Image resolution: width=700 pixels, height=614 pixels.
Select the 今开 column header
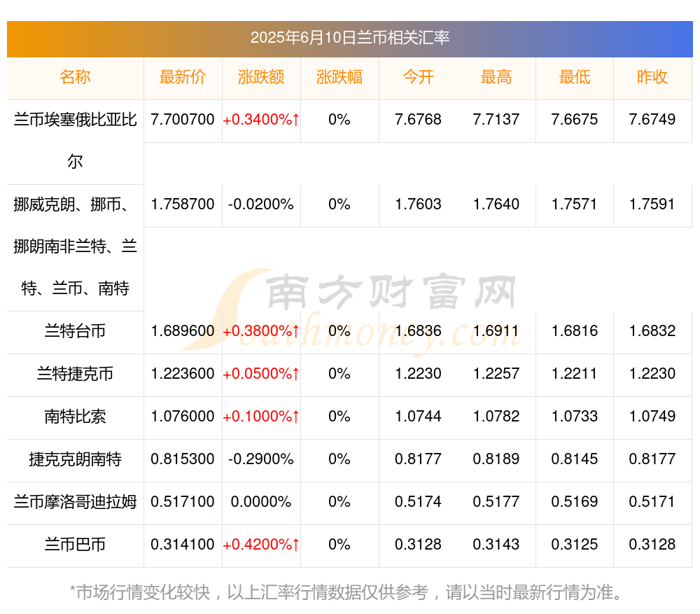tap(418, 77)
